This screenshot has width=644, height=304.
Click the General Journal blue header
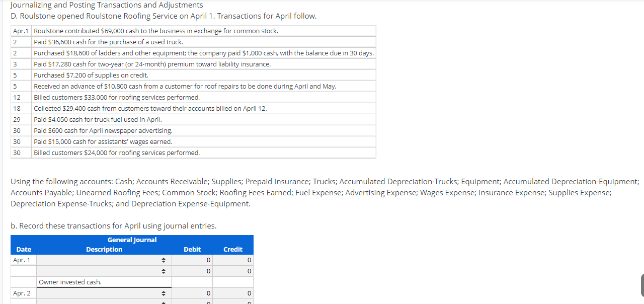[132, 240]
